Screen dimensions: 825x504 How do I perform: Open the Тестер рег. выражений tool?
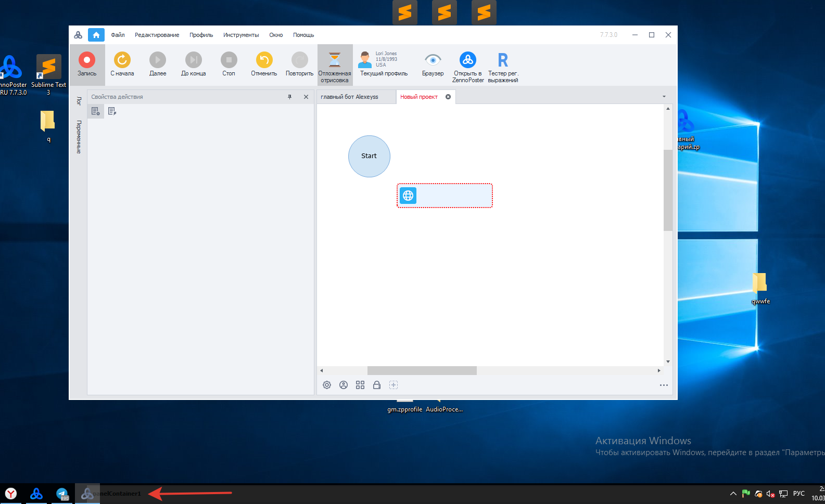(503, 67)
